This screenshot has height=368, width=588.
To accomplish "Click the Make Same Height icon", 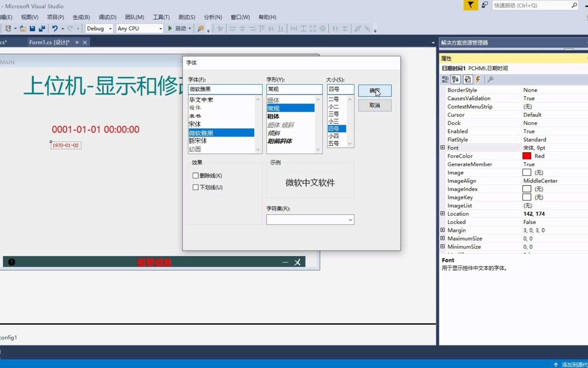I will pos(303,29).
